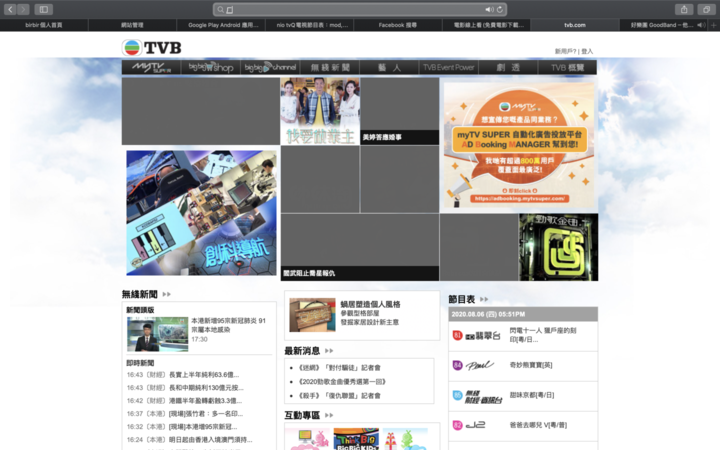Switch to nio tvQ電視節目表 tab
The height and width of the screenshot is (450, 720).
click(x=310, y=25)
